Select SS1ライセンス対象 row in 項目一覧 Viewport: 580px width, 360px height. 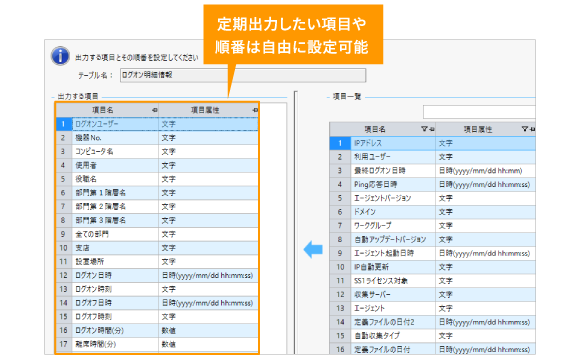click(432, 281)
